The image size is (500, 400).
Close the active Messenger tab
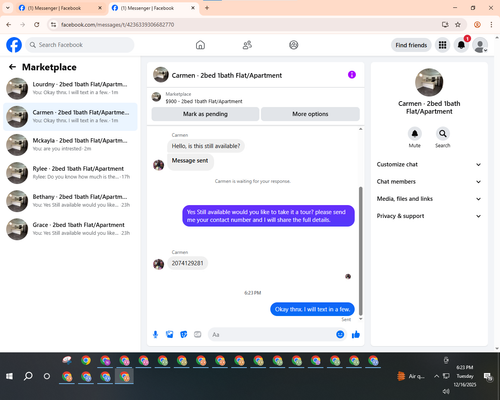click(x=193, y=8)
